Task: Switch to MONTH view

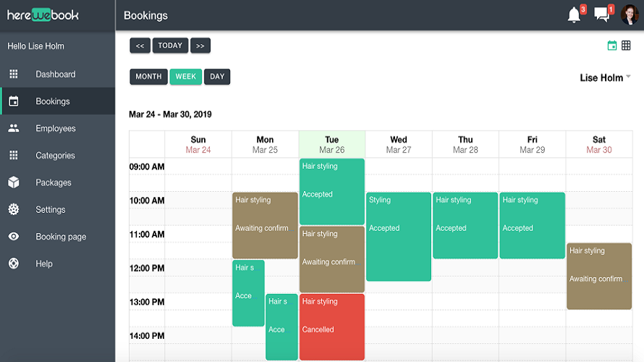Action: (148, 77)
